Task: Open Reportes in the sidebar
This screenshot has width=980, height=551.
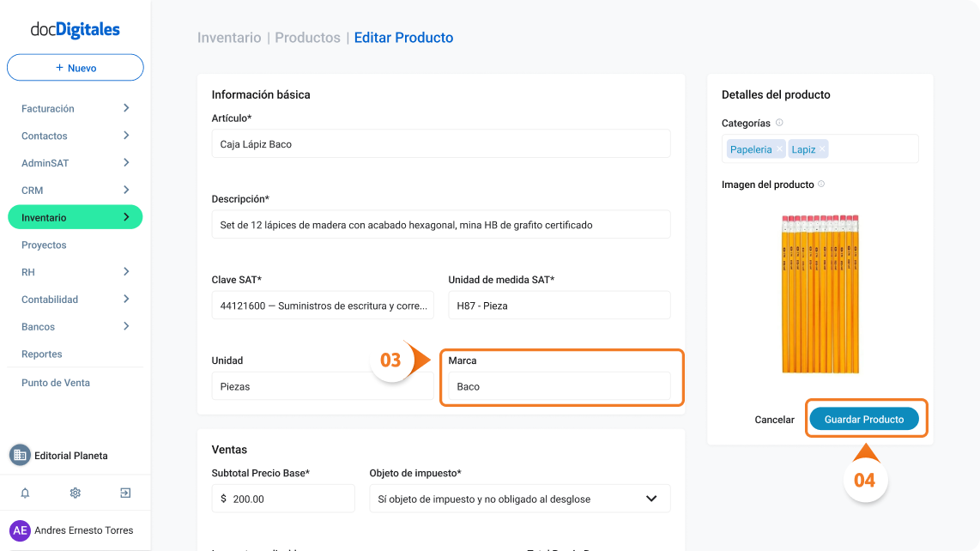Action: [42, 354]
